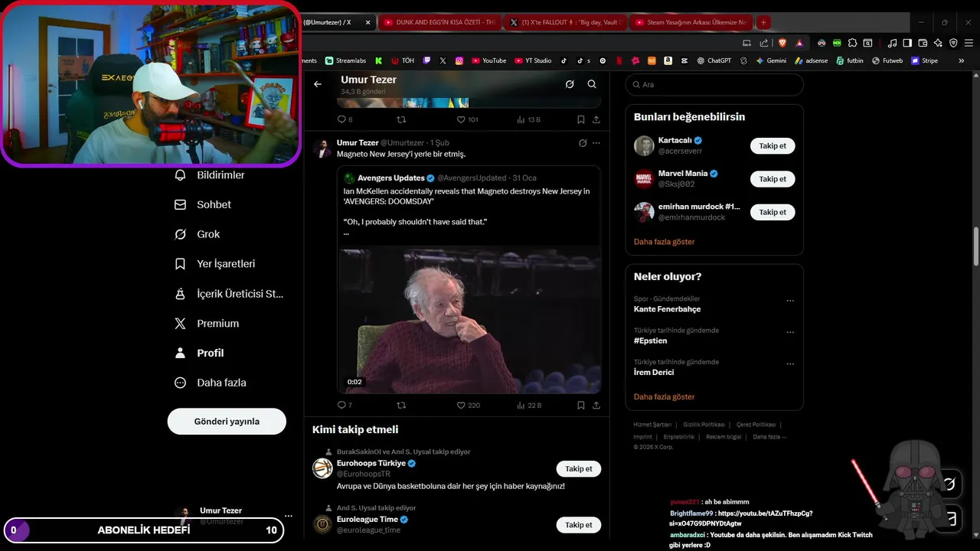Open a new browser tab
The width and height of the screenshot is (980, 551).
coord(763,22)
